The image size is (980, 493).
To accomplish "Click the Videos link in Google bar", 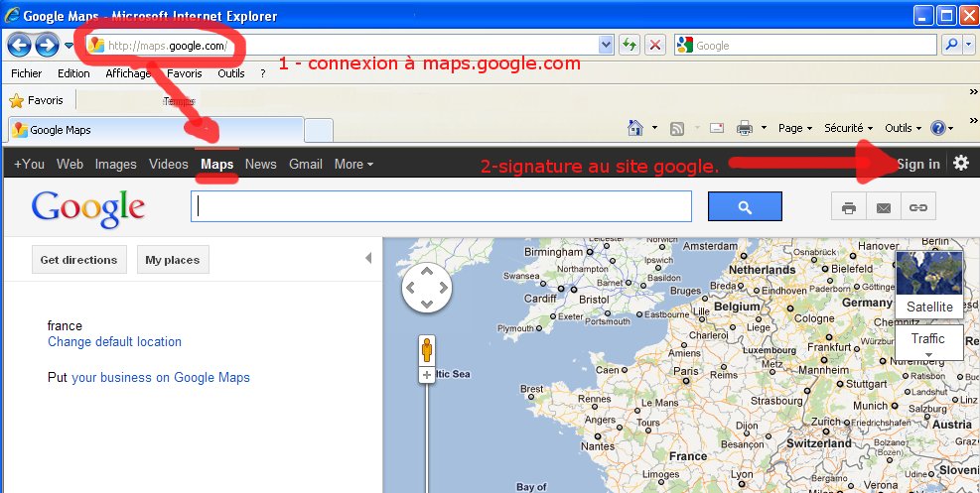I will (x=168, y=164).
